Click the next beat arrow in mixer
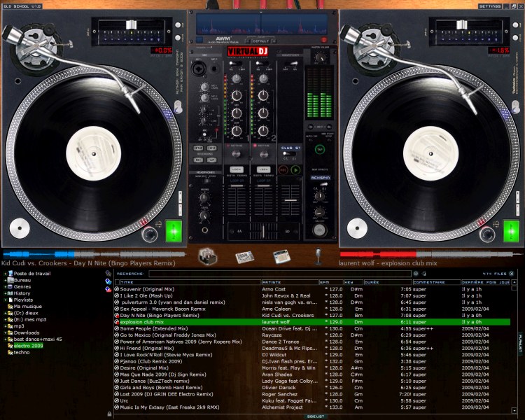 click(329, 127)
